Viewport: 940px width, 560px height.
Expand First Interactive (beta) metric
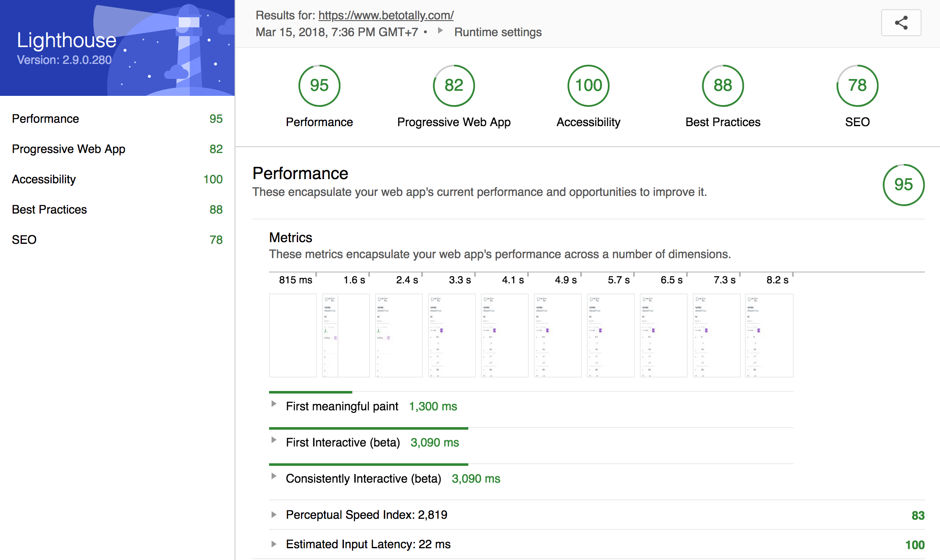click(x=274, y=440)
